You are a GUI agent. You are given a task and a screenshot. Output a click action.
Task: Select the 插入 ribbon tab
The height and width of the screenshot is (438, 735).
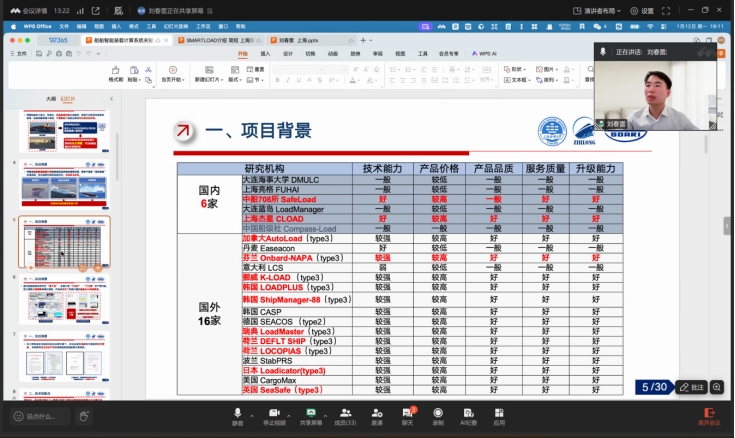[265, 53]
